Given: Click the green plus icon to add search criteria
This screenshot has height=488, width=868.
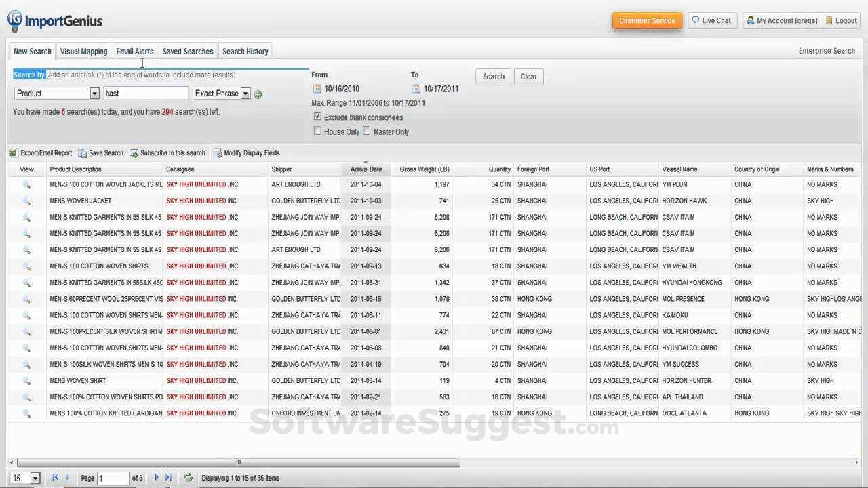Looking at the screenshot, I should pyautogui.click(x=258, y=94).
